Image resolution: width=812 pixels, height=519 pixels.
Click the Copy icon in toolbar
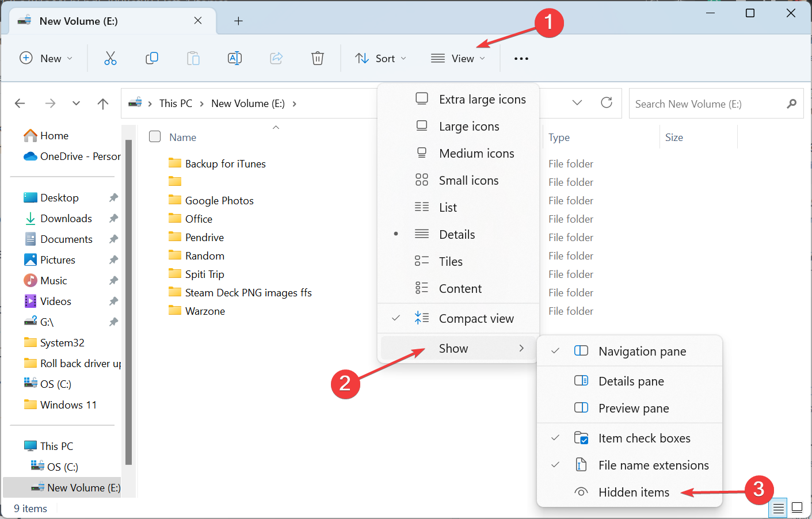(152, 58)
